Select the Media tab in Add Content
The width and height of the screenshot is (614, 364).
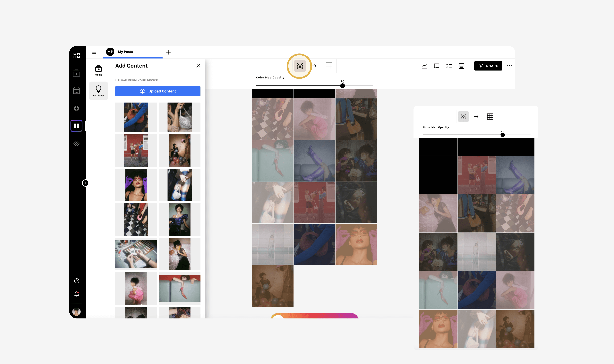[98, 70]
